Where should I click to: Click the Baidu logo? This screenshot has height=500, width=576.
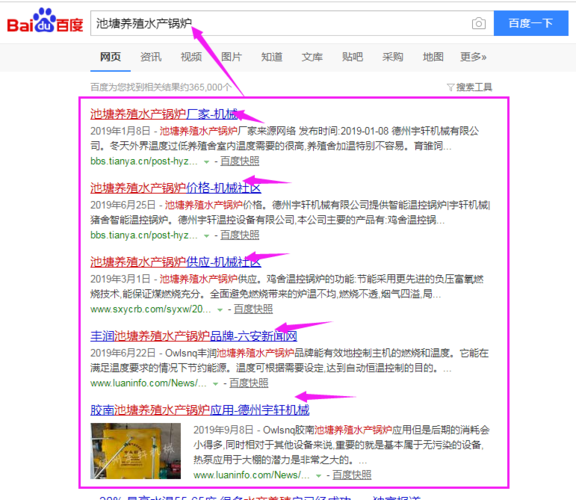(x=45, y=21)
